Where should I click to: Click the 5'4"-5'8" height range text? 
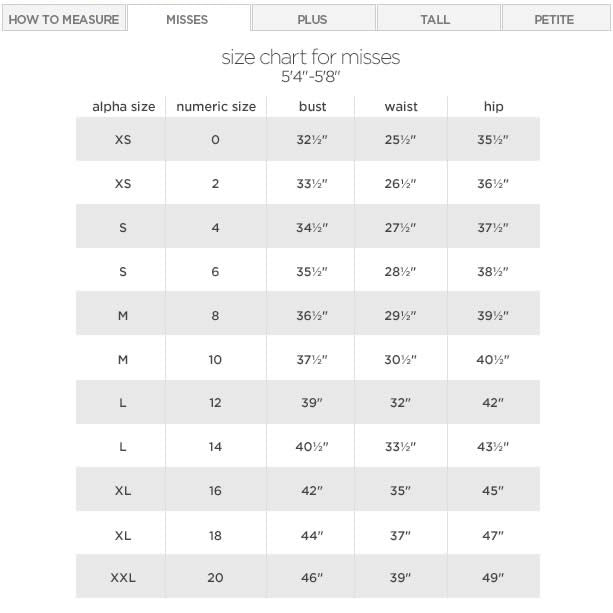click(x=310, y=75)
